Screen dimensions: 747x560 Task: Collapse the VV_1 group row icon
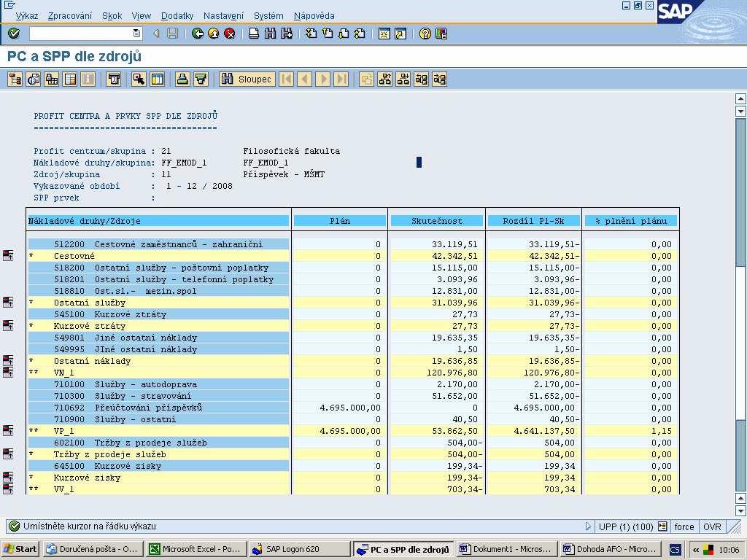(8, 489)
